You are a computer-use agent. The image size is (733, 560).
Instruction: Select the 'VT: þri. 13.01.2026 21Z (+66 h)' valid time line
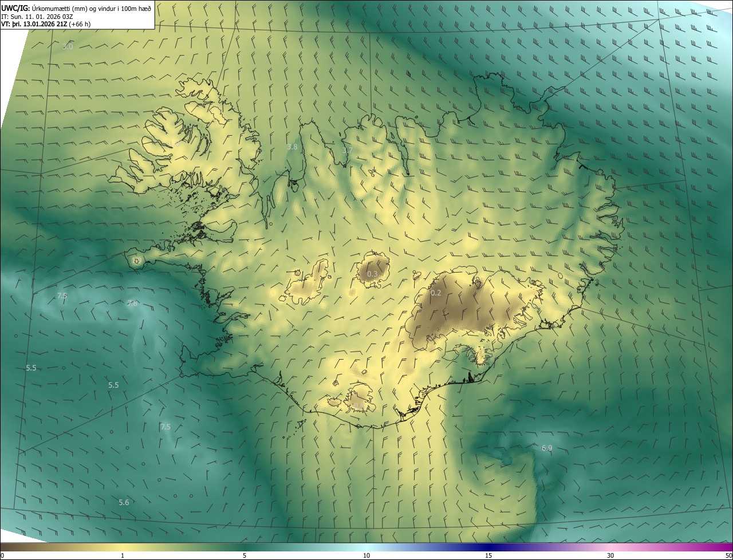[46, 24]
